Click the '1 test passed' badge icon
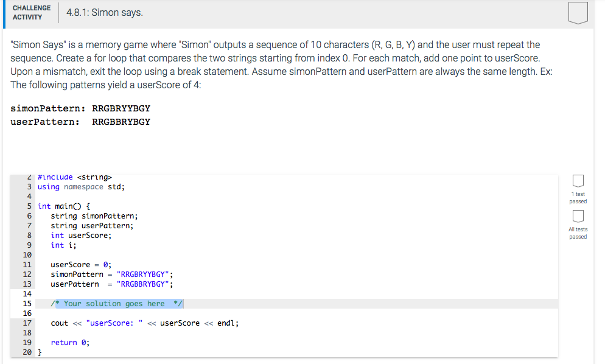 [577, 180]
